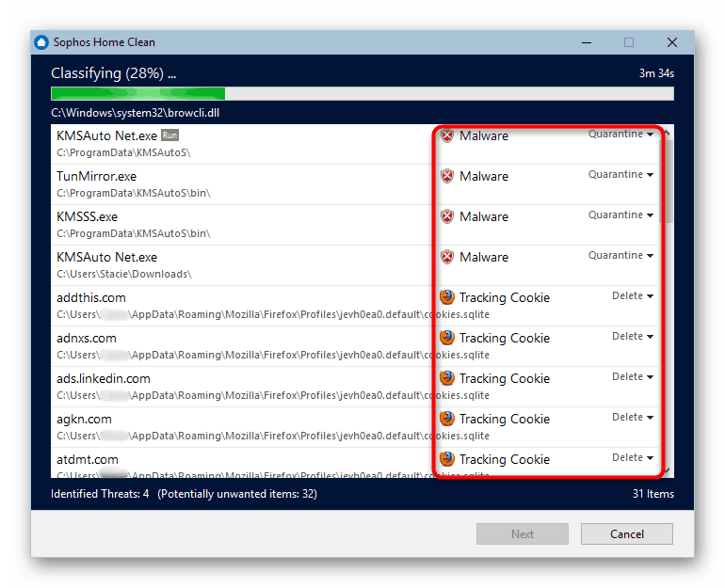
Task: Select the ads.linkedin.com entry name
Action: pyautogui.click(x=104, y=379)
